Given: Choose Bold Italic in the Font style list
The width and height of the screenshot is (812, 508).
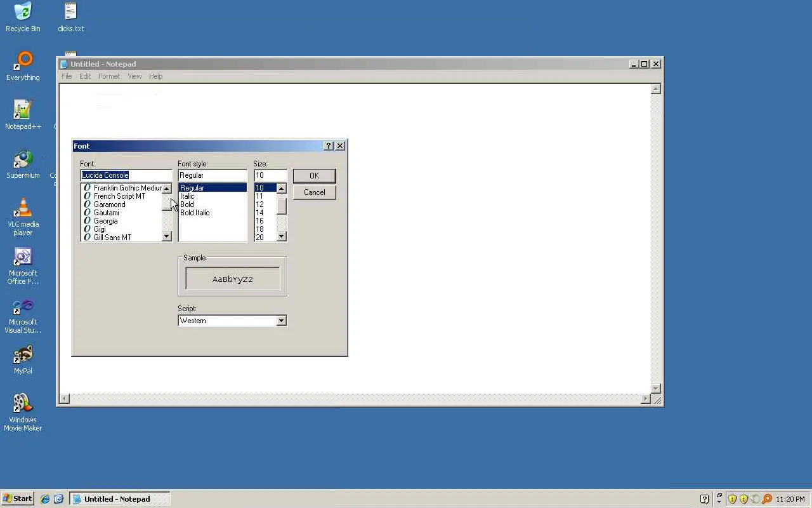Looking at the screenshot, I should click(x=213, y=213).
